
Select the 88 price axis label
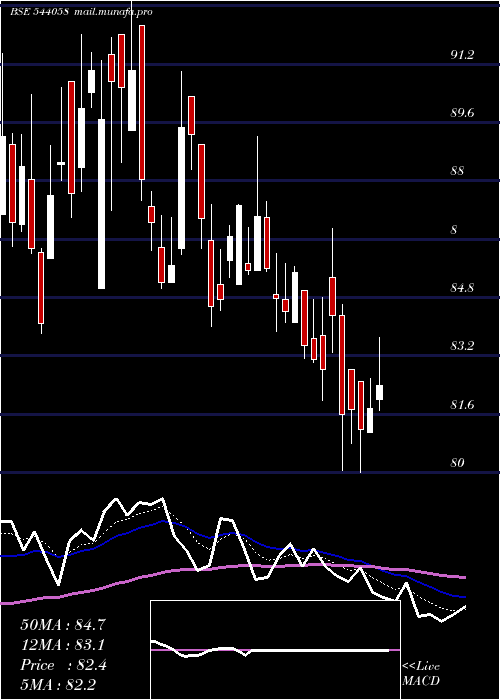459,171
